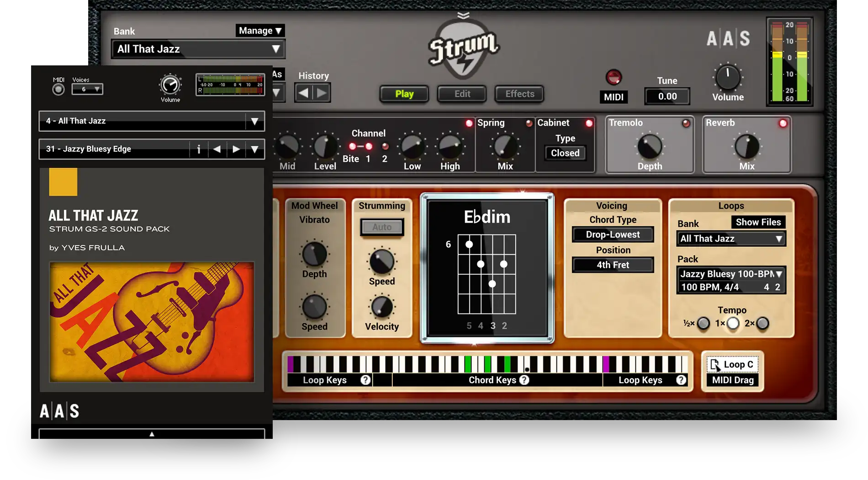Switch to the Edit tab
This screenshot has width=868, height=480.
pyautogui.click(x=462, y=94)
